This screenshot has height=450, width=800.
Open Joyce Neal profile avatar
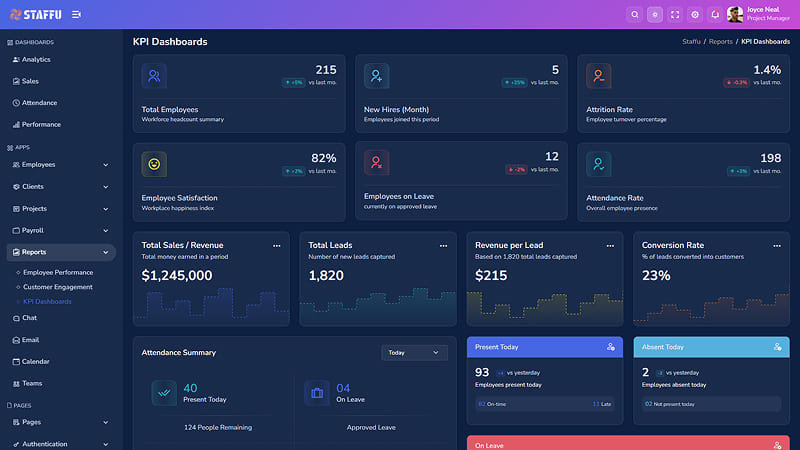tap(735, 14)
